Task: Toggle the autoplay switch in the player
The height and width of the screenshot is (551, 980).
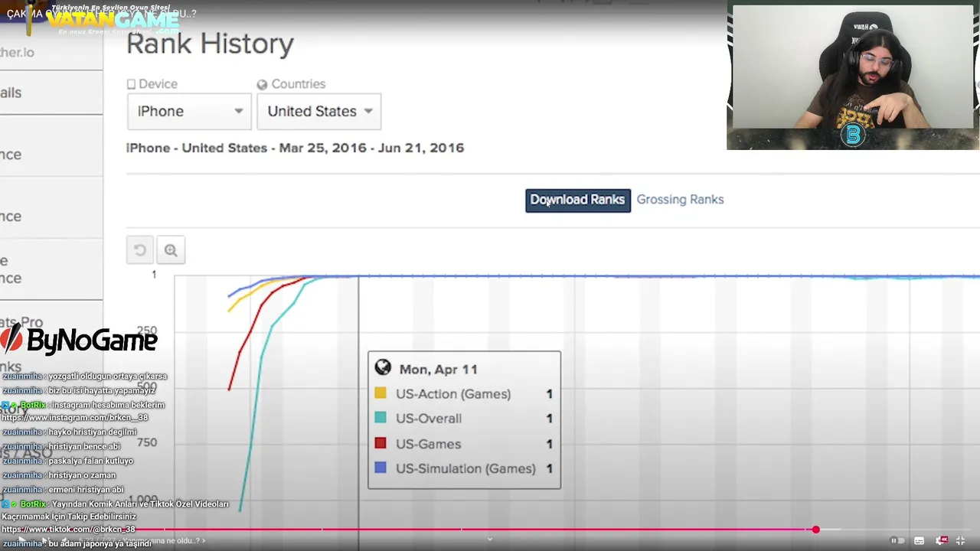Action: click(x=896, y=540)
